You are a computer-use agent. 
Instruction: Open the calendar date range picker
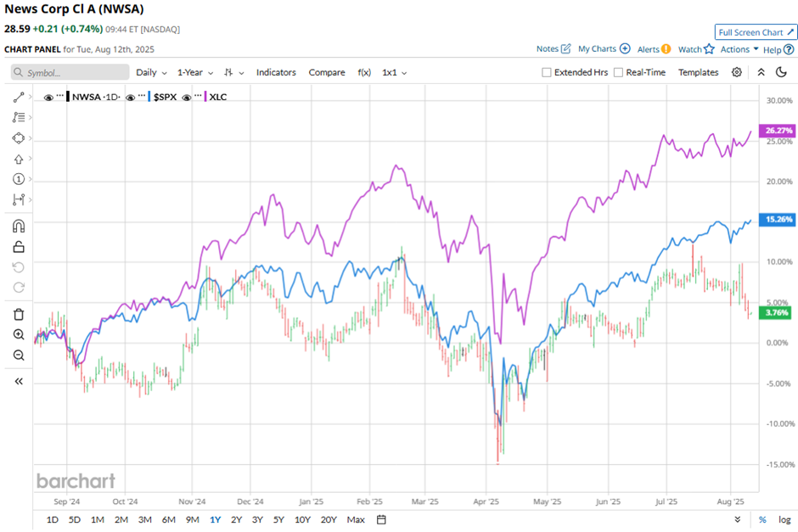[x=381, y=519]
